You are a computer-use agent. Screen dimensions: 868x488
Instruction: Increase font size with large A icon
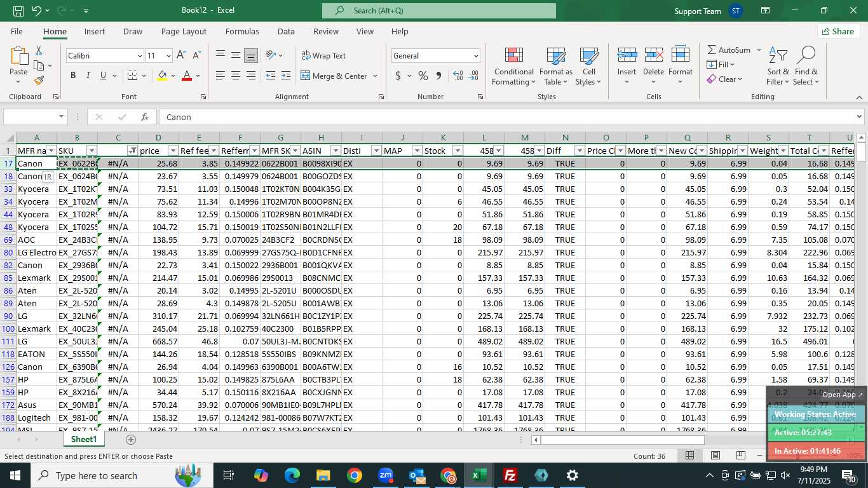(181, 56)
